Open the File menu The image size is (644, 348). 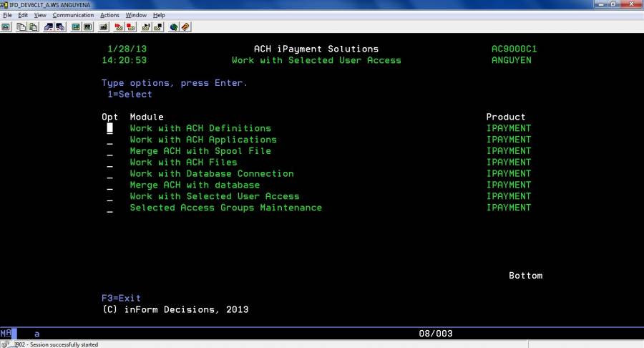pyautogui.click(x=8, y=15)
